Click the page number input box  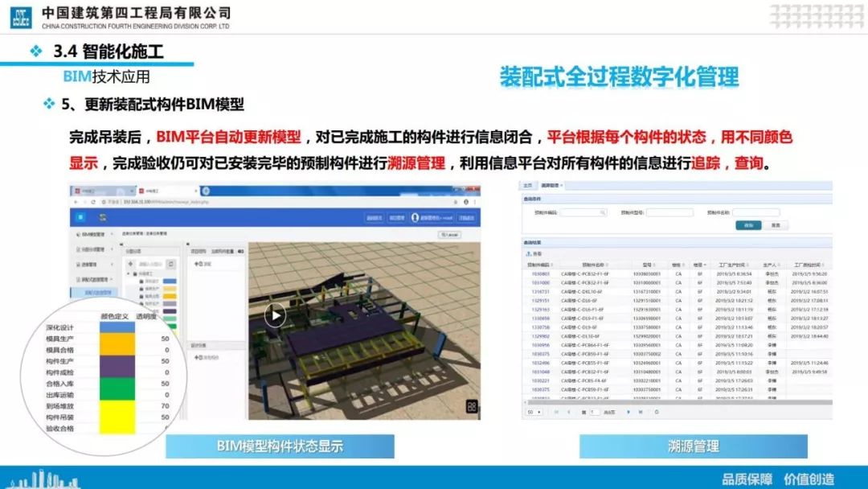595,412
